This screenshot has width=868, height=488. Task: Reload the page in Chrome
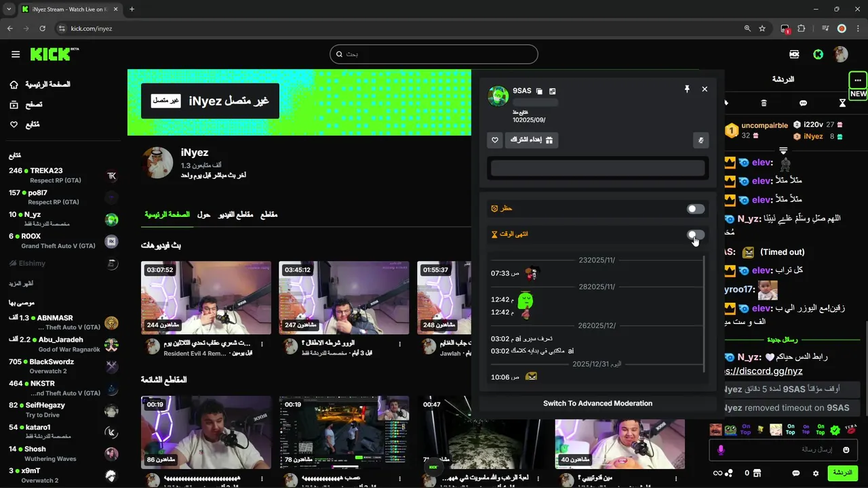[x=42, y=28]
